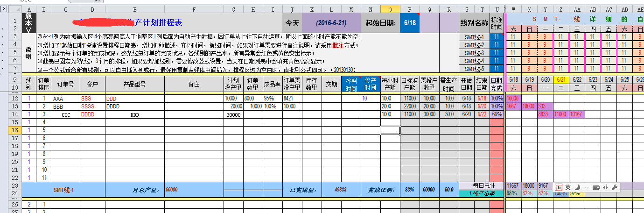
Task: Click the black 版本V cell
Action: (29, 22)
